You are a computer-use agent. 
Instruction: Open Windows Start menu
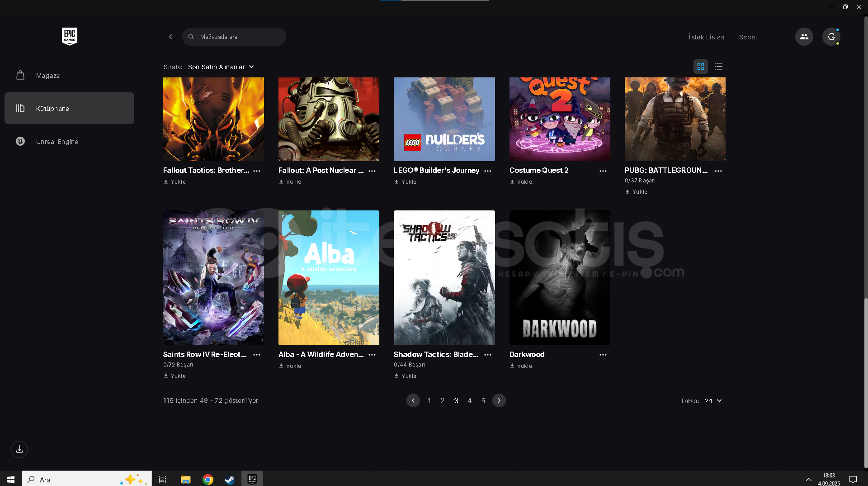[x=11, y=479]
